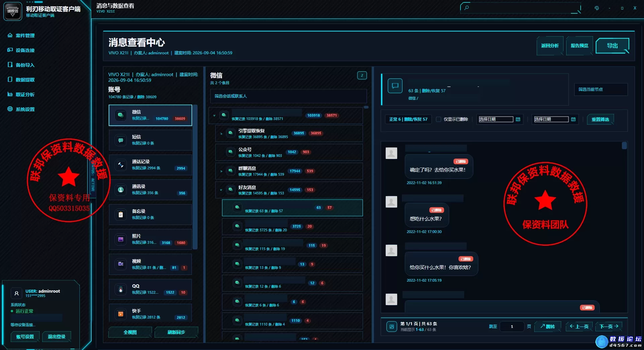Viewport: 644px width, 350px height.
Task: Select the 微信 account icon in the 账号 list
Action: point(120,115)
